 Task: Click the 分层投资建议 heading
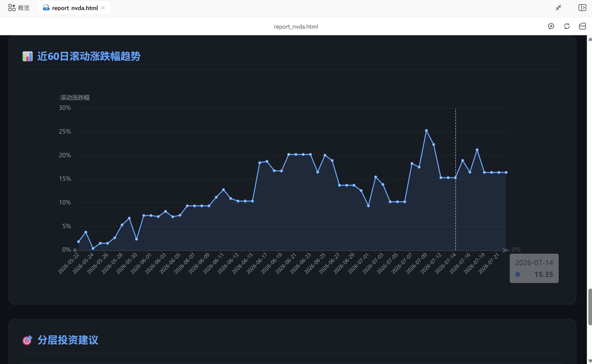click(68, 340)
